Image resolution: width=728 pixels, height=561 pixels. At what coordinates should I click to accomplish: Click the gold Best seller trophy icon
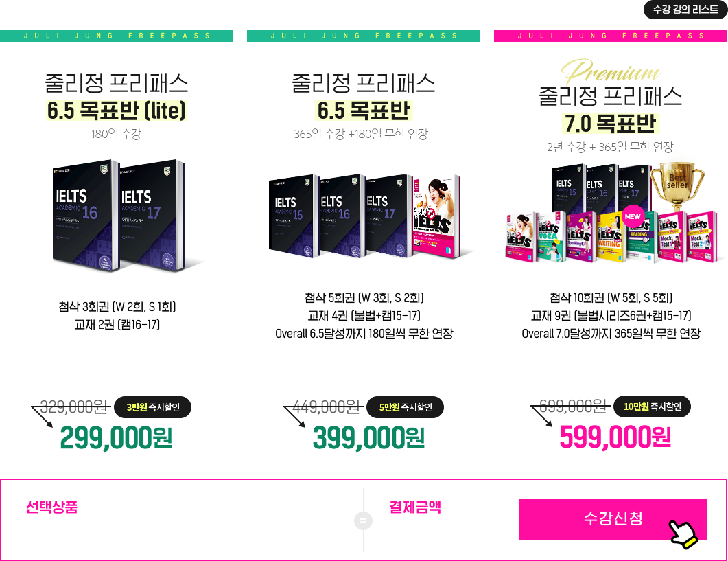point(677,186)
